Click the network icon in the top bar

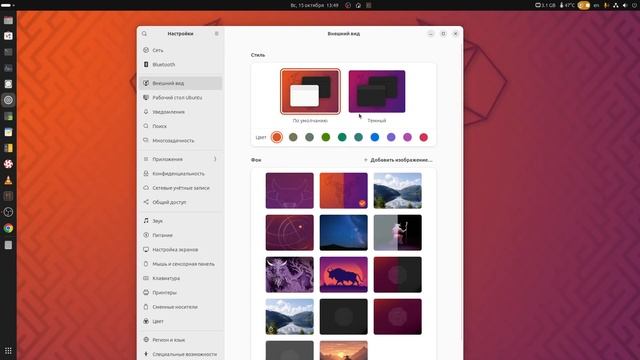[x=616, y=5]
